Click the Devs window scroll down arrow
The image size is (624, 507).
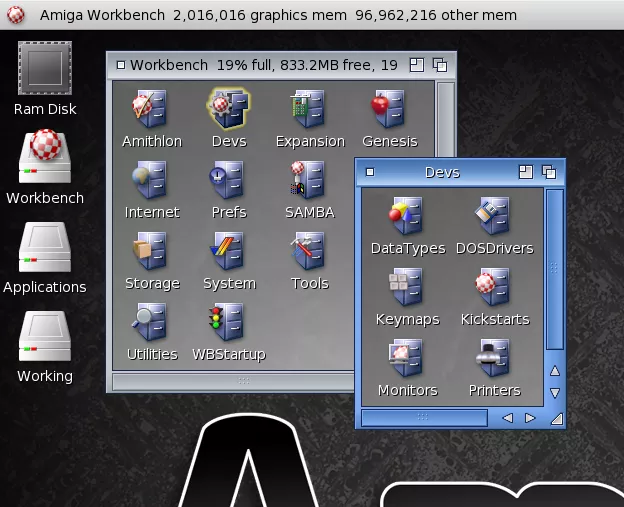[555, 393]
